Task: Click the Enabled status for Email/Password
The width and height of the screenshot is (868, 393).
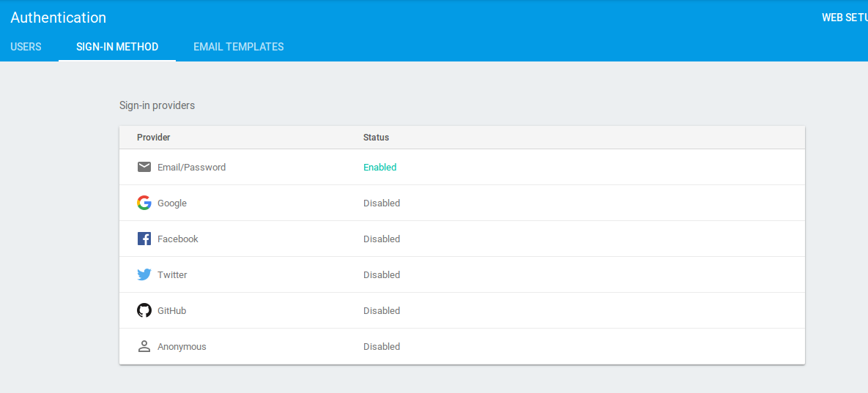Action: point(379,167)
